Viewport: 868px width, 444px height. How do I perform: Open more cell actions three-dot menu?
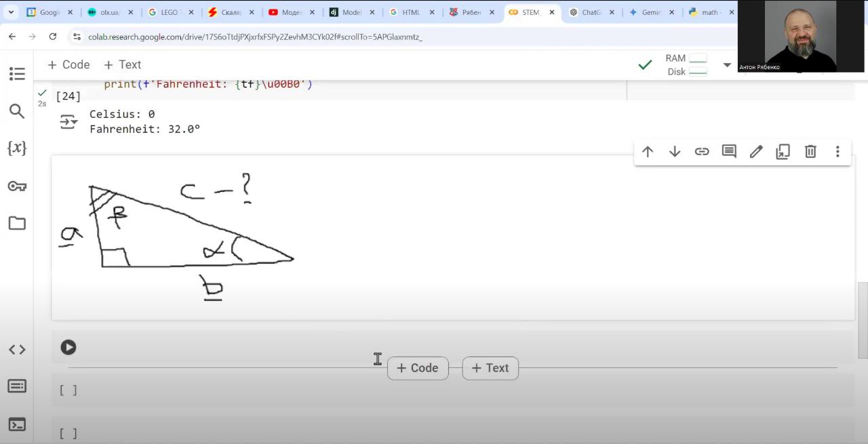(837, 152)
